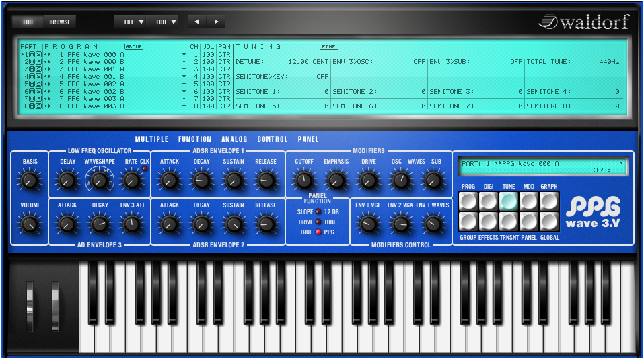Click the LFO WAVESHAPE knob
Image resolution: width=644 pixels, height=359 pixels.
pos(99,181)
